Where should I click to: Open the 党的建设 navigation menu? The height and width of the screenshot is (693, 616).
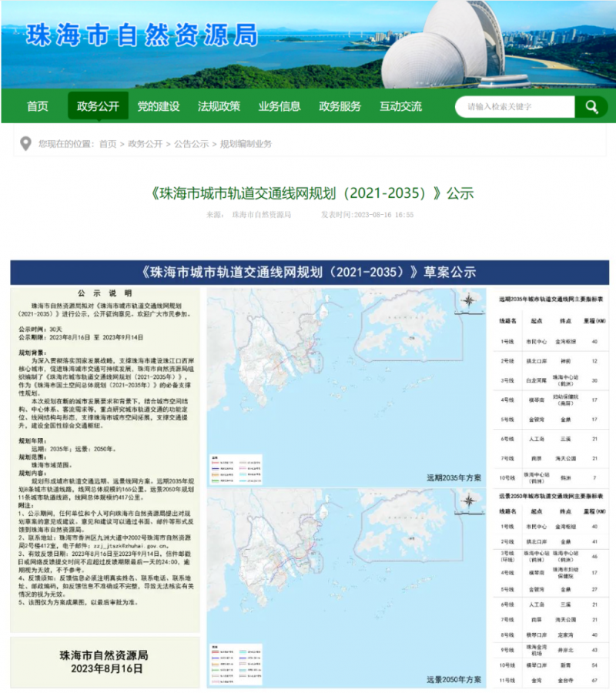[x=159, y=106]
